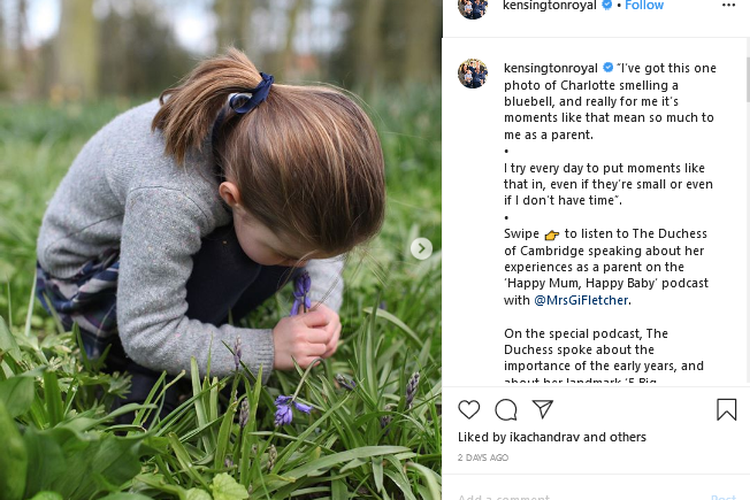Click the photo of the child smelling a bluebell
This screenshot has width=750, height=500.
coord(220,250)
